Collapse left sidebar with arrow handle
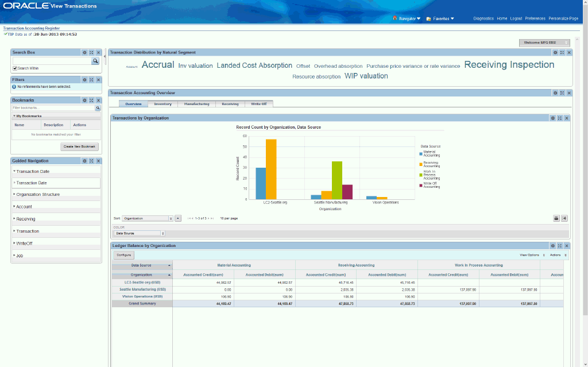The height and width of the screenshot is (367, 588). pos(105,57)
